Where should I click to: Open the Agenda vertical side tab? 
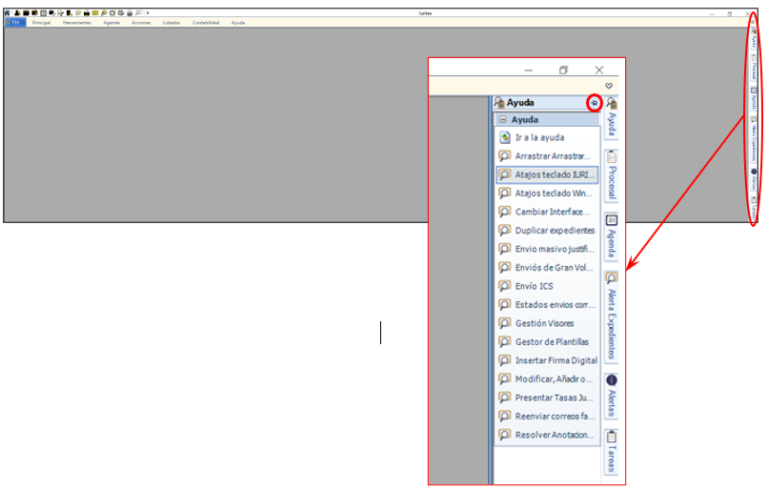[612, 242]
